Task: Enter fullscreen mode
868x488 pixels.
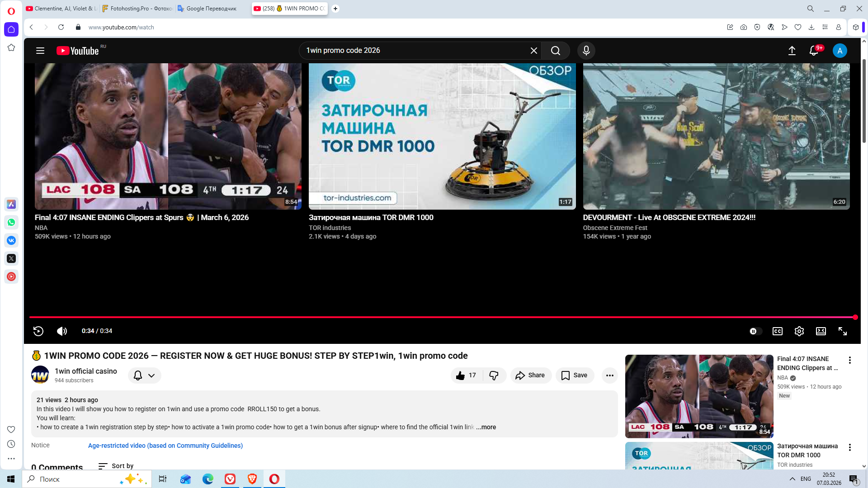Action: 842,331
